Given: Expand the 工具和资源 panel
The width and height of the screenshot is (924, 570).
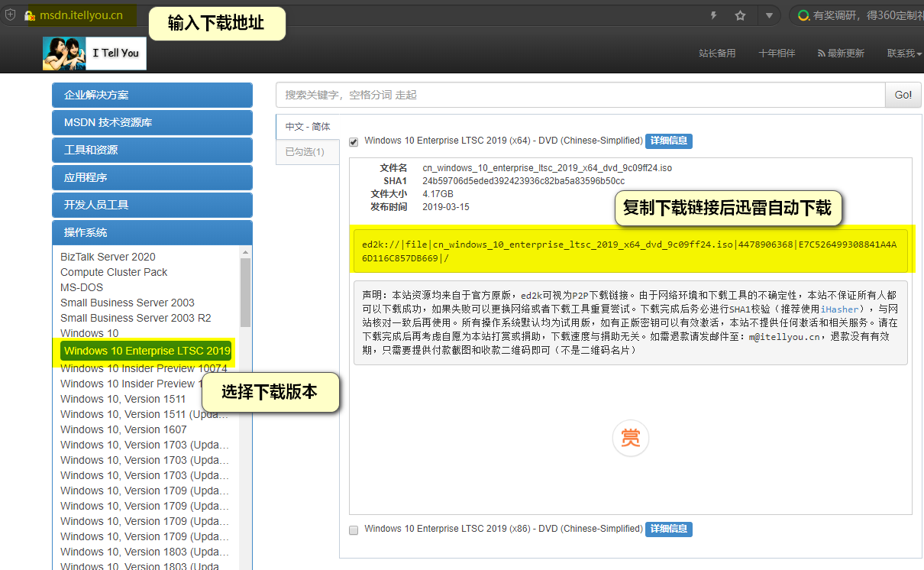Looking at the screenshot, I should point(152,150).
